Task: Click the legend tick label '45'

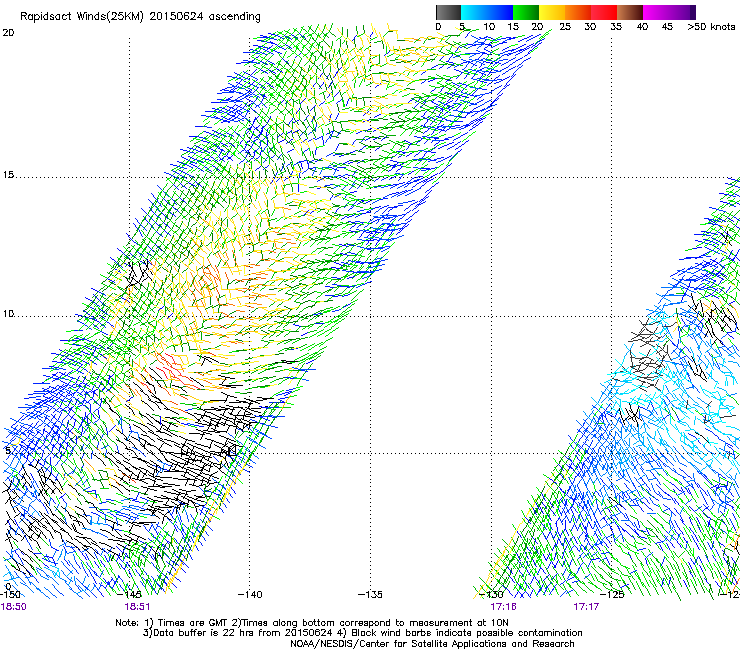Action: (667, 27)
